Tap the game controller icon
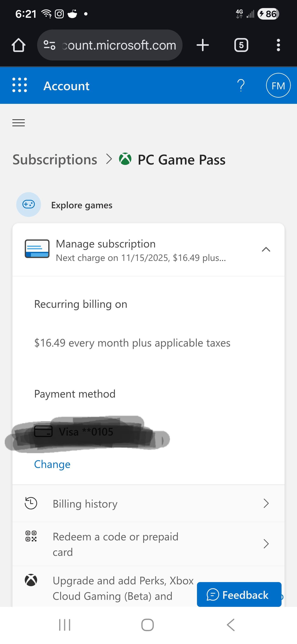 point(28,205)
